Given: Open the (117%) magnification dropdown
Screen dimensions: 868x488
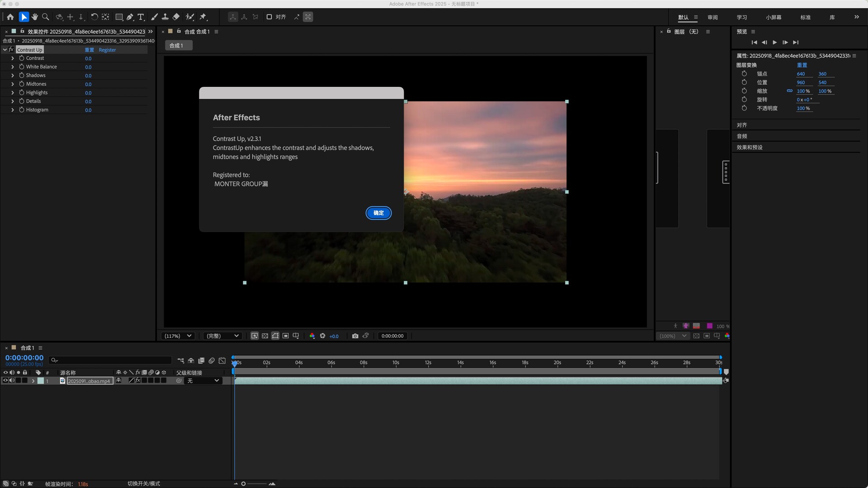Looking at the screenshot, I should [x=178, y=336].
